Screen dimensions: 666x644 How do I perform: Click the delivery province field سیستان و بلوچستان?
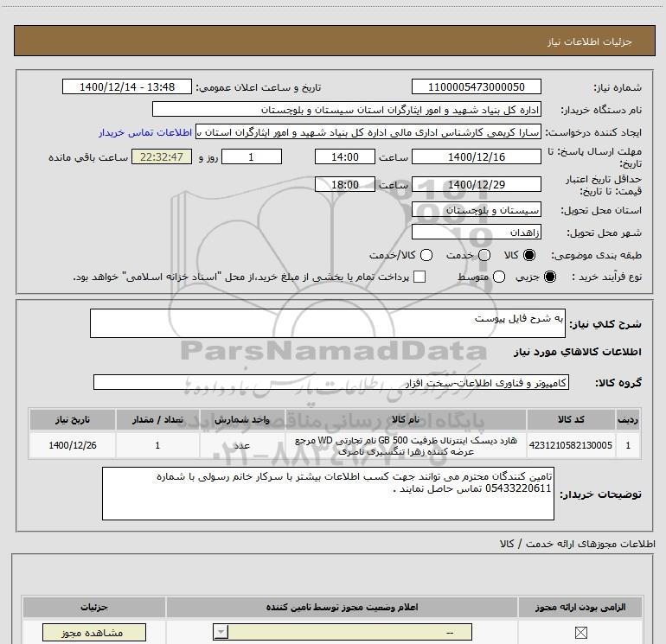[x=476, y=210]
